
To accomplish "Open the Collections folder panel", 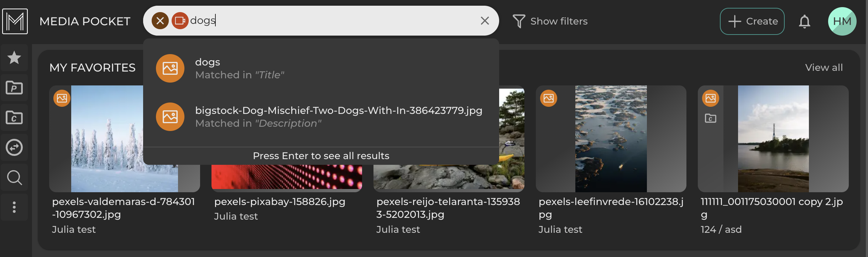I will coord(14,117).
